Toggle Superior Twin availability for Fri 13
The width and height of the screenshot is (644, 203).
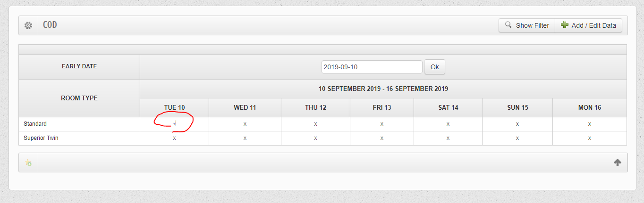point(381,138)
